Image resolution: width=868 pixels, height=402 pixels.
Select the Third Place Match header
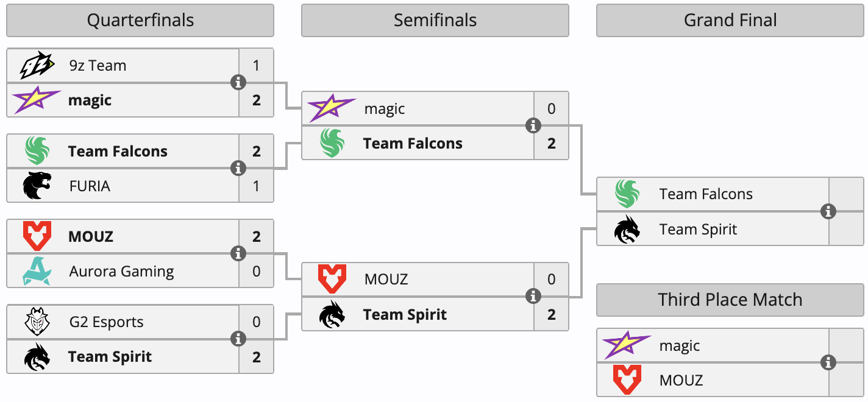(730, 300)
